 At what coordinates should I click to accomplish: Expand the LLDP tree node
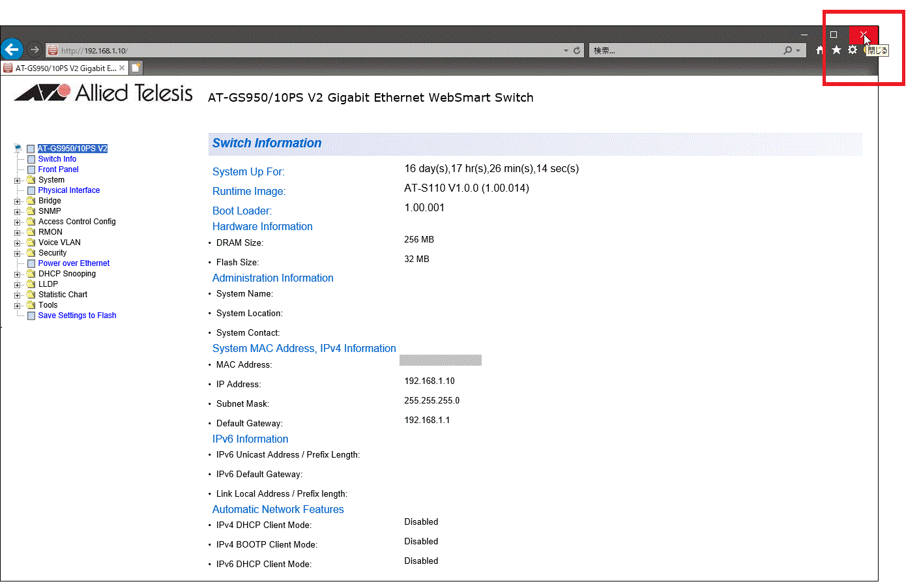[18, 285]
